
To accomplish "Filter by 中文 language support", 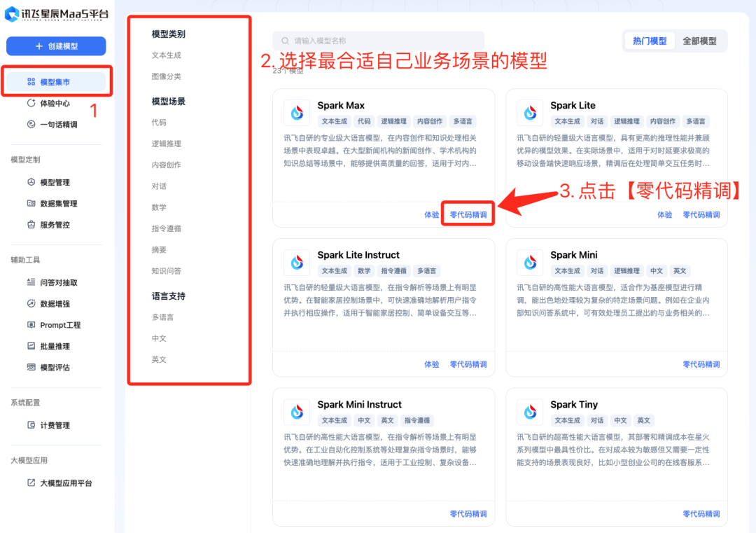I will (x=159, y=338).
